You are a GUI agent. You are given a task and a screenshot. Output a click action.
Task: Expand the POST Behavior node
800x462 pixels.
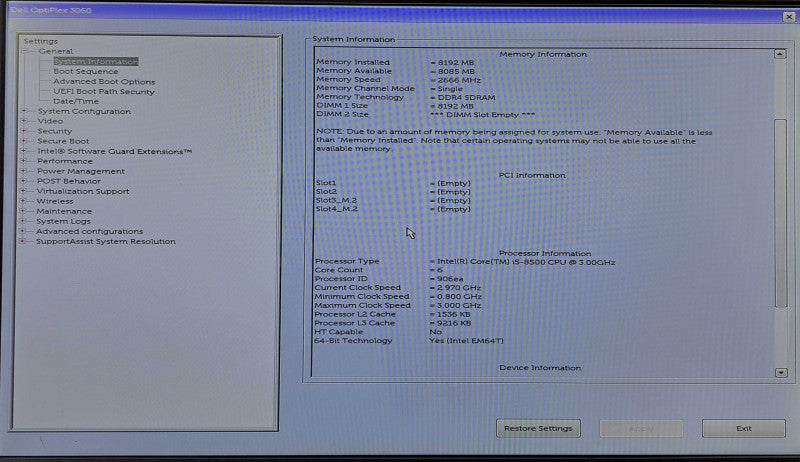[x=23, y=181]
